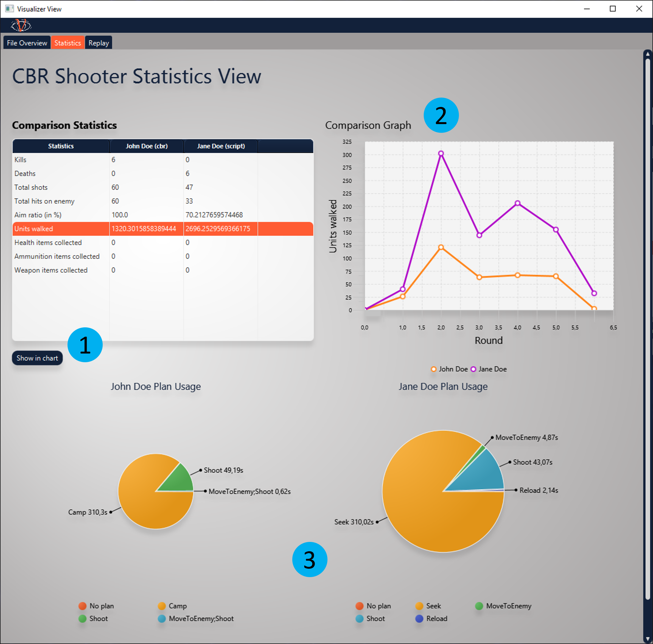Click John Doe's data point at round 3

479,277
